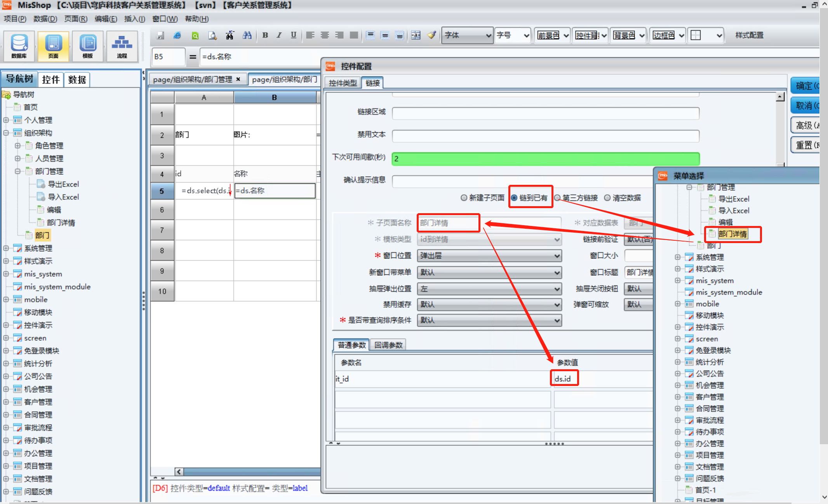Click the 高级 advanced button
Viewport: 828px width, 504px height.
806,125
